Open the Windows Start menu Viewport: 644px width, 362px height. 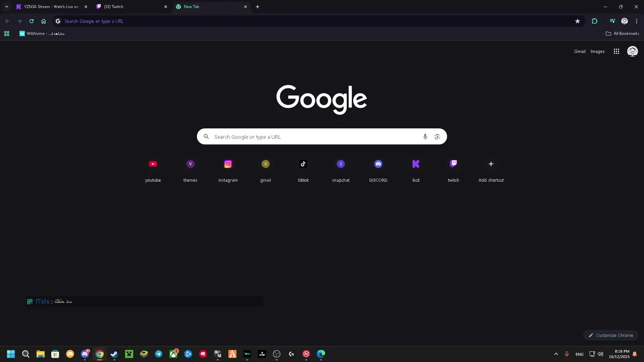[11, 354]
